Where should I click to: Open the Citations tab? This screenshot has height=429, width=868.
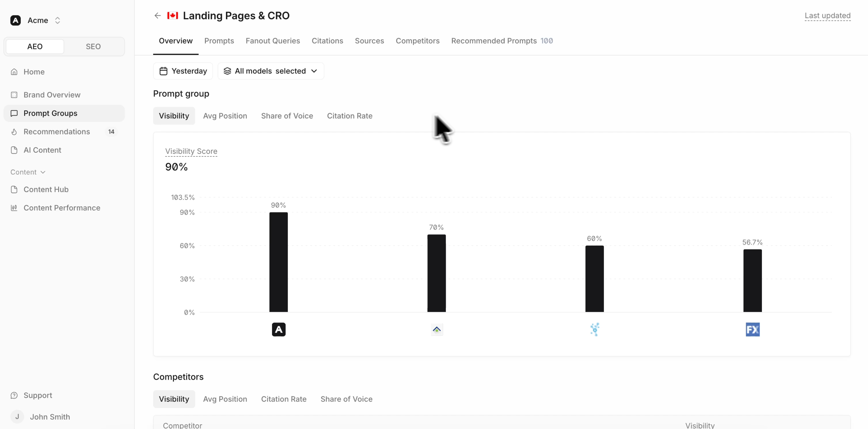[327, 41]
